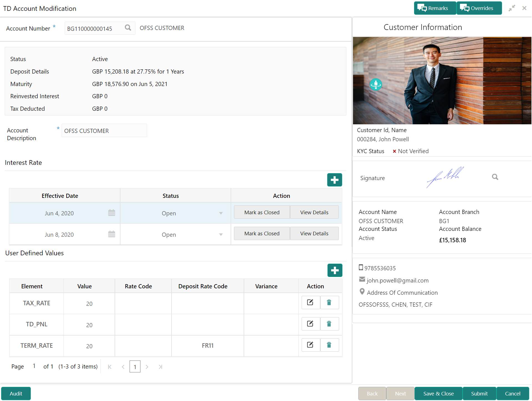Select the TAX_RATE element cell
The height and width of the screenshot is (401, 532).
tap(37, 303)
